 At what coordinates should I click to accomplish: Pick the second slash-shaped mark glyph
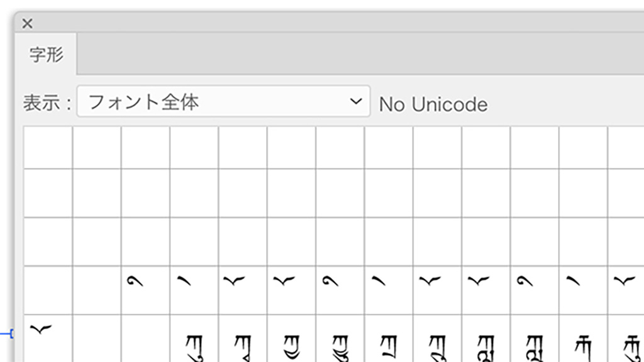coord(379,282)
